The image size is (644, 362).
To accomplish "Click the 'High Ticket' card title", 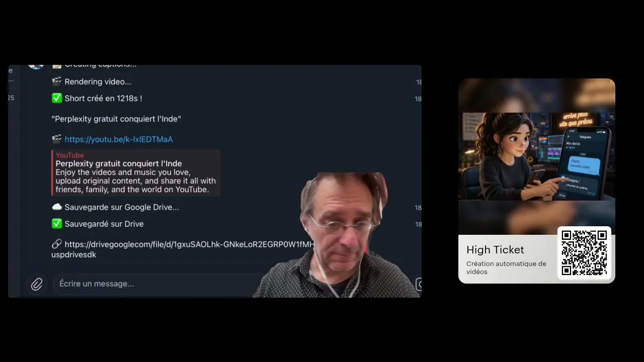I will [495, 250].
